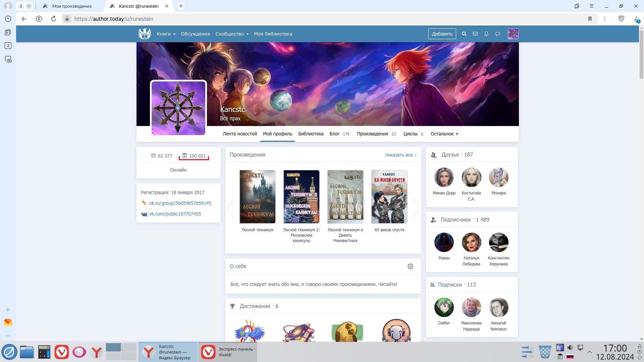Click the 100 021 stat counter
The height and width of the screenshot is (362, 644).
(x=194, y=156)
